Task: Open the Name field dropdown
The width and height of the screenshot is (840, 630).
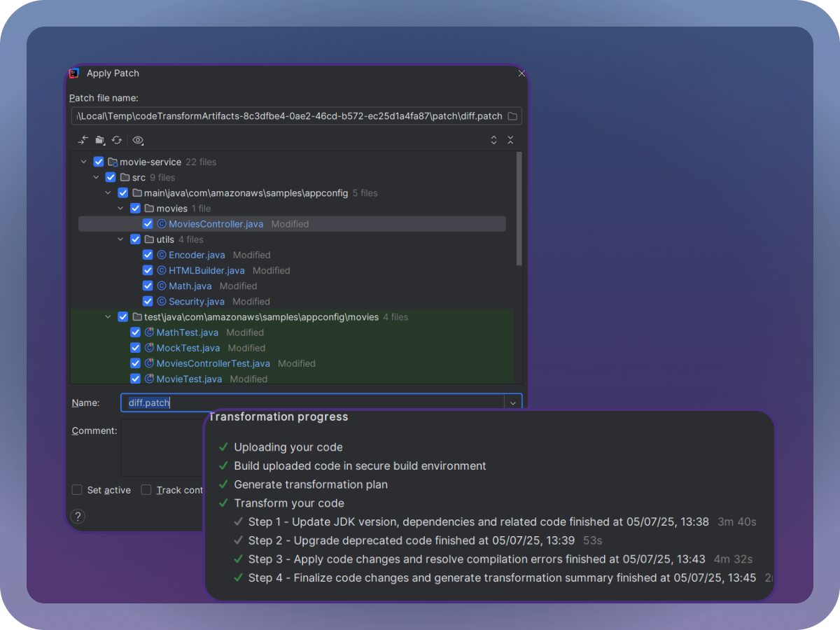Action: click(513, 402)
